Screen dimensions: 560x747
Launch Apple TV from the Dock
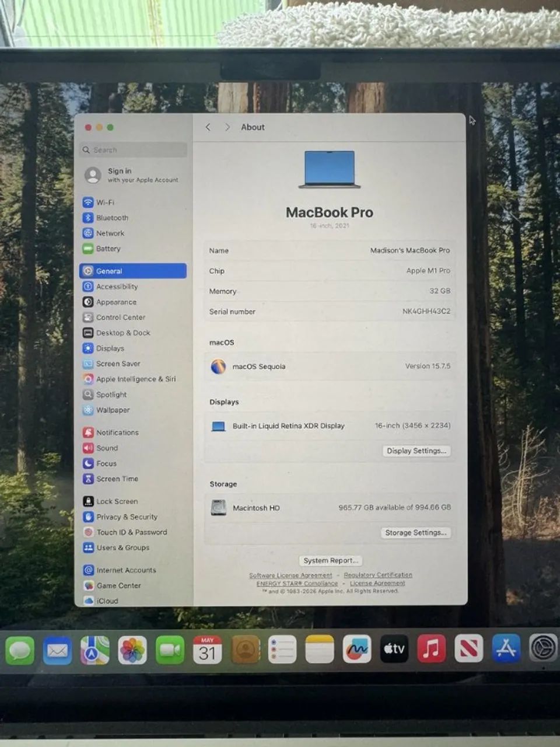[394, 649]
